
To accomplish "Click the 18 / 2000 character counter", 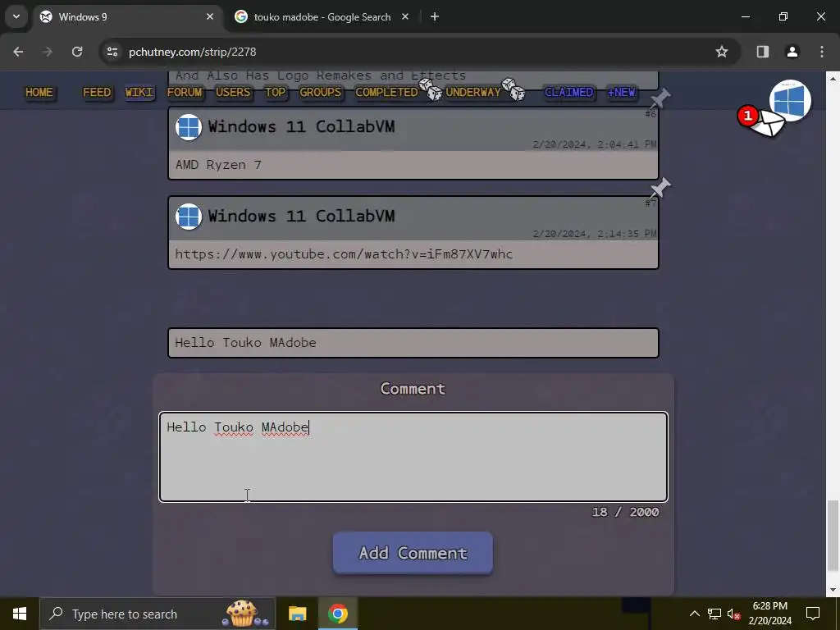I will point(625,512).
